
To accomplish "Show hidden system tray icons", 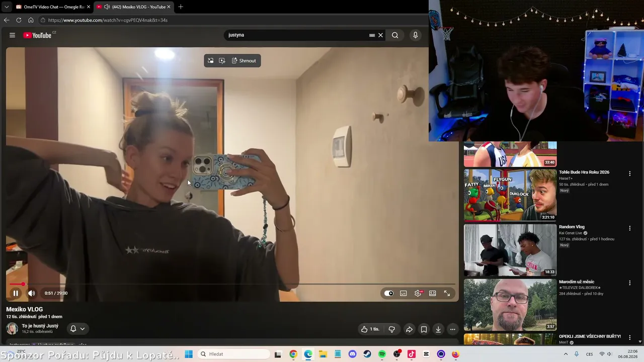I will 566,354.
